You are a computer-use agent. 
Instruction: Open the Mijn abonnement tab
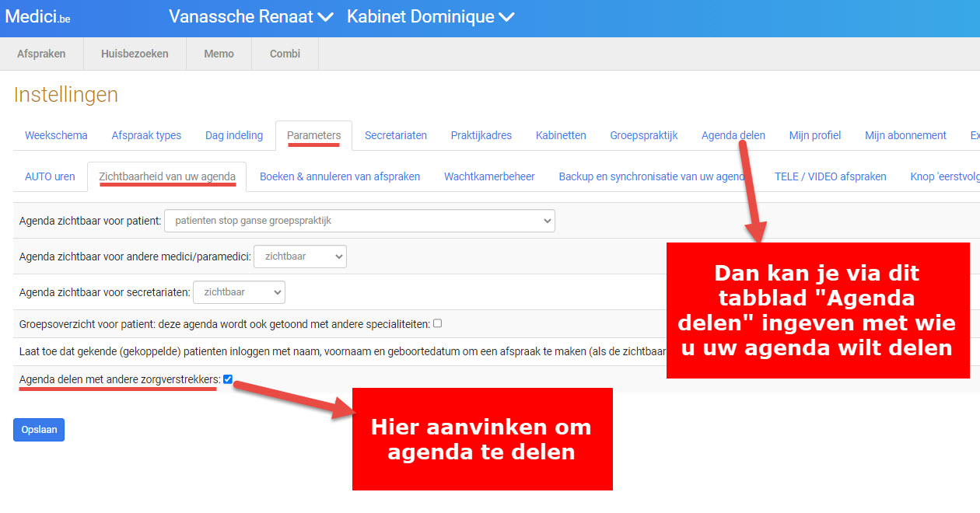coord(905,135)
